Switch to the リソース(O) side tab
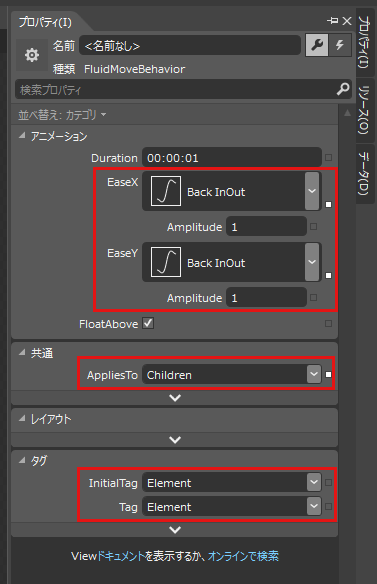The width and height of the screenshot is (377, 584). 364,110
